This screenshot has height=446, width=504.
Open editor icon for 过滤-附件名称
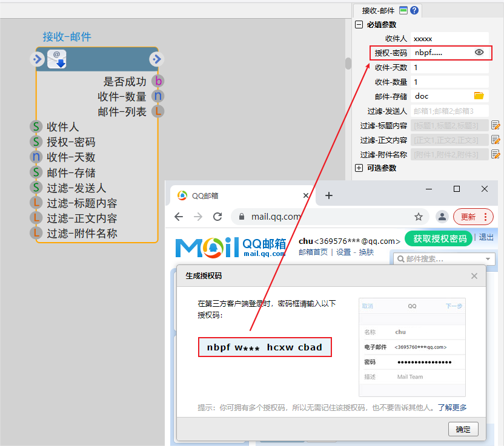click(x=496, y=154)
